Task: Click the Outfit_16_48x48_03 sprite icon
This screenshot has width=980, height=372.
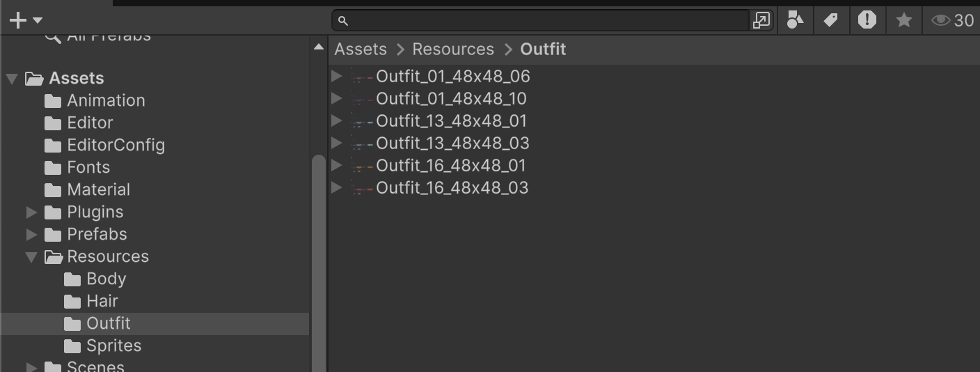Action: tap(363, 188)
